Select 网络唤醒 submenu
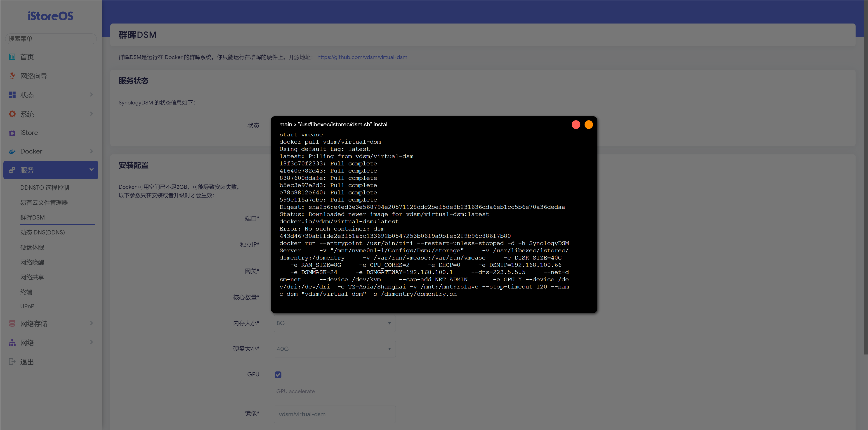 point(32,262)
